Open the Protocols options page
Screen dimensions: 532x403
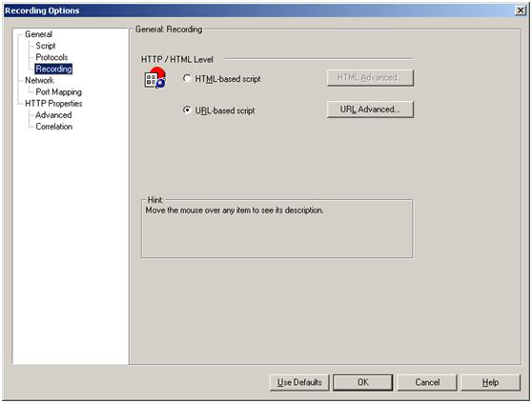(51, 57)
